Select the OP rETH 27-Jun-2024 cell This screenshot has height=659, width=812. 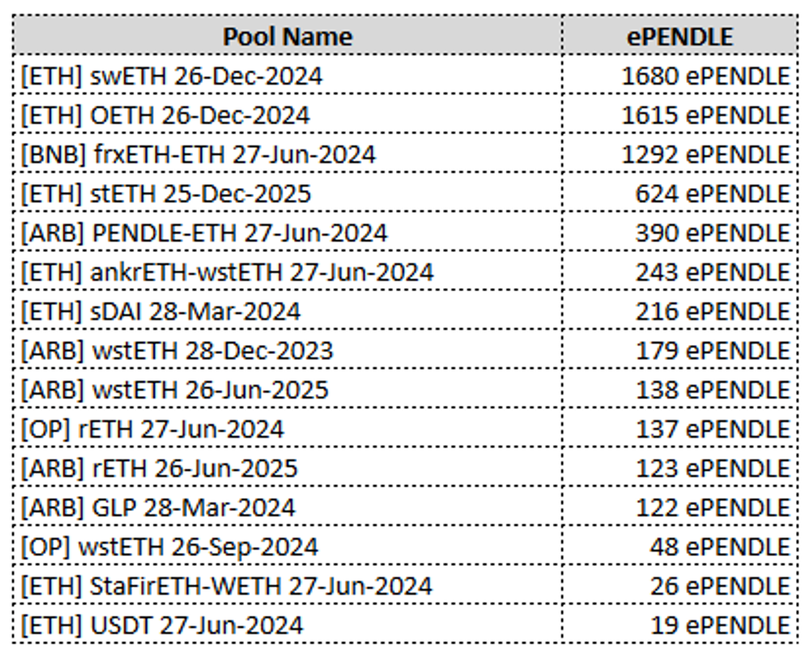[x=152, y=429]
